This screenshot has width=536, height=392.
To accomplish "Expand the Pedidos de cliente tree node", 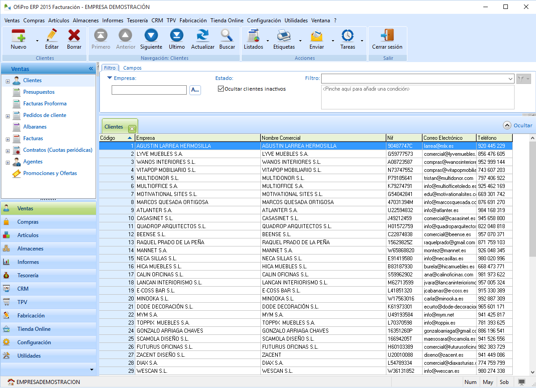I will pyautogui.click(x=8, y=116).
